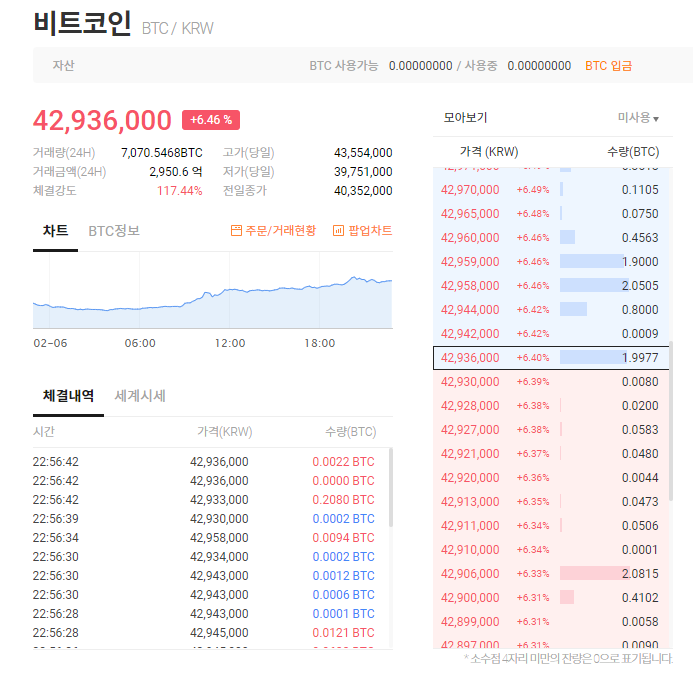The width and height of the screenshot is (693, 675).
Task: Select order book row 42,970,000
Action: click(x=550, y=190)
